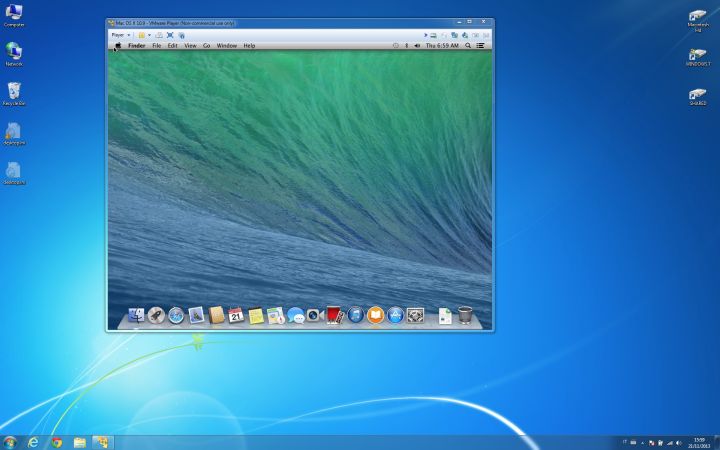Select VMware Player taskbar button
Screen dimensions: 720x450
[102, 443]
